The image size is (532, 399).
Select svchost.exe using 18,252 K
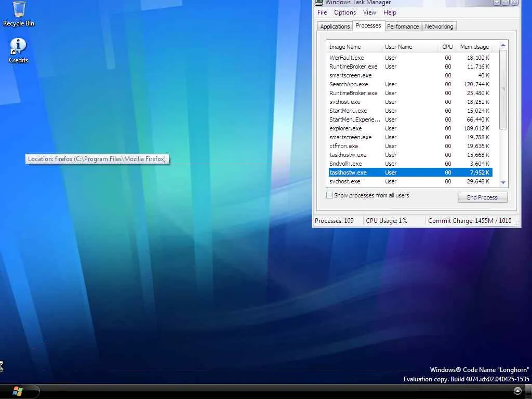pos(410,102)
